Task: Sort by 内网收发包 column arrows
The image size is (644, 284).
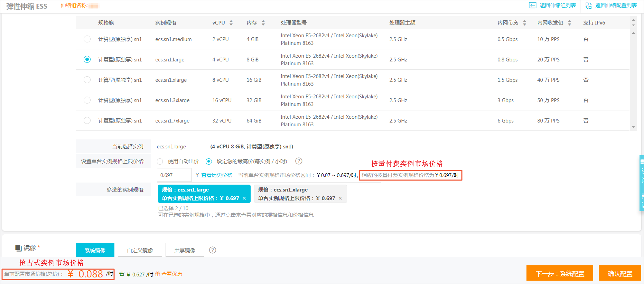Action: 569,23
